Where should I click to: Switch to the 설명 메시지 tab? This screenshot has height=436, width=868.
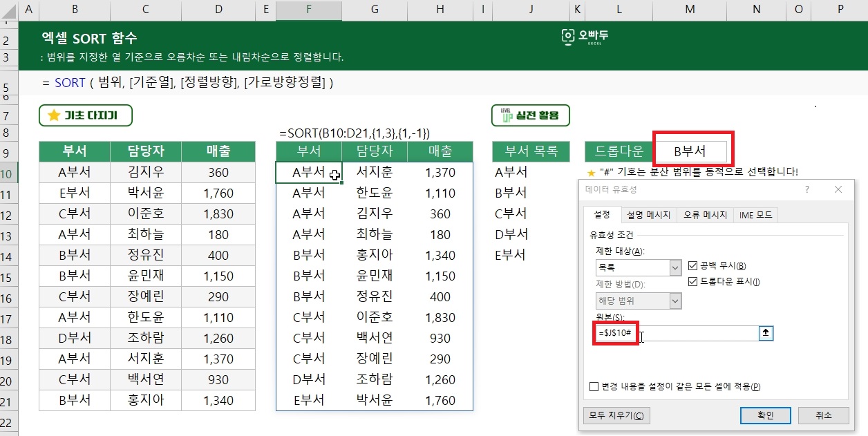[648, 215]
